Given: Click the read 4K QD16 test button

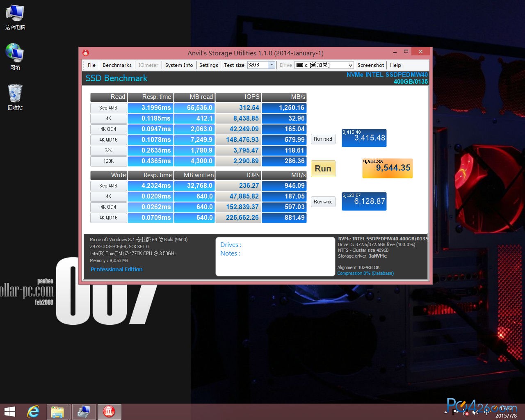Looking at the screenshot, I should [x=108, y=140].
